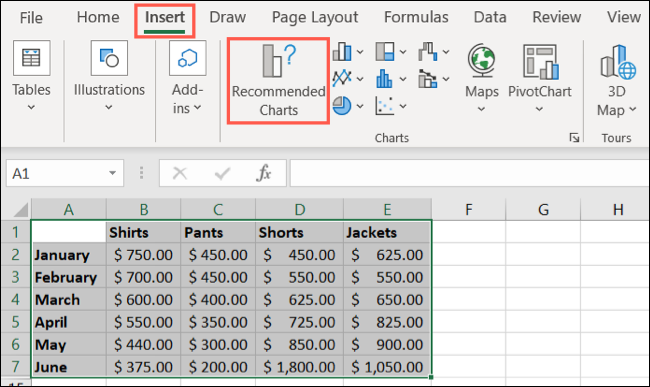Insert a hierarchy treemap chart
Screen dimensions: 650x387
point(385,52)
